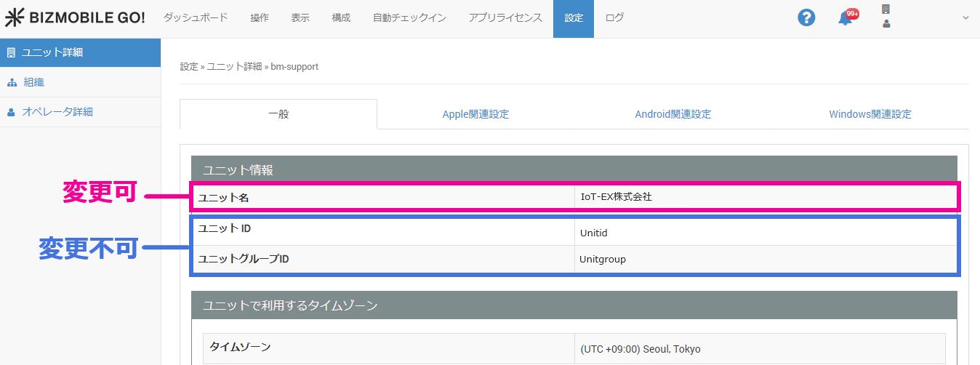Open the ダッシュボード menu

(x=196, y=18)
